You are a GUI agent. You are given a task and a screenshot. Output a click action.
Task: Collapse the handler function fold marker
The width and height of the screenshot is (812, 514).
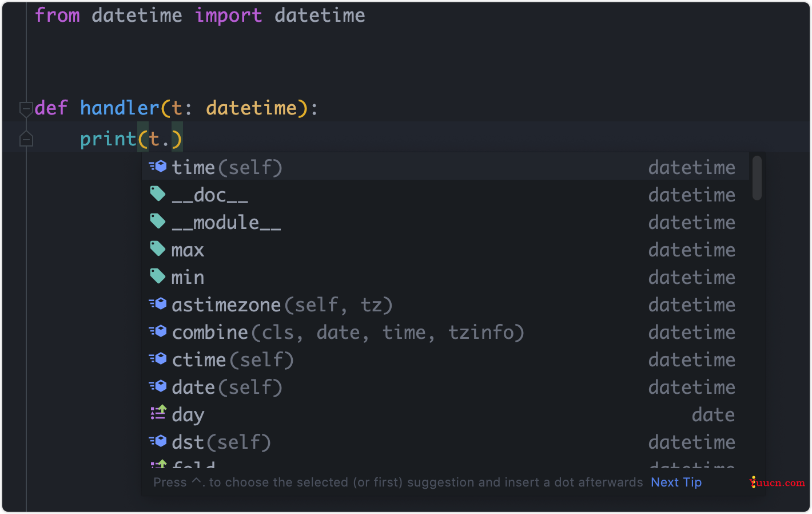(x=26, y=108)
